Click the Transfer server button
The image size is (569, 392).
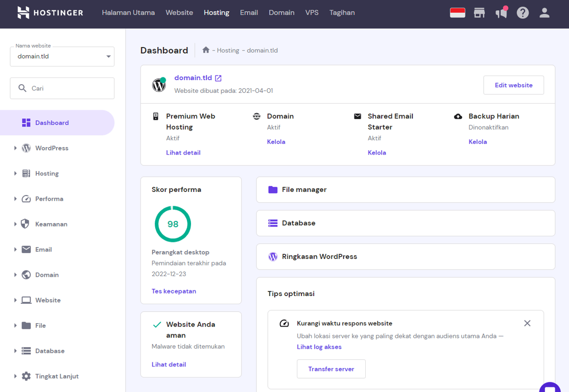click(331, 369)
